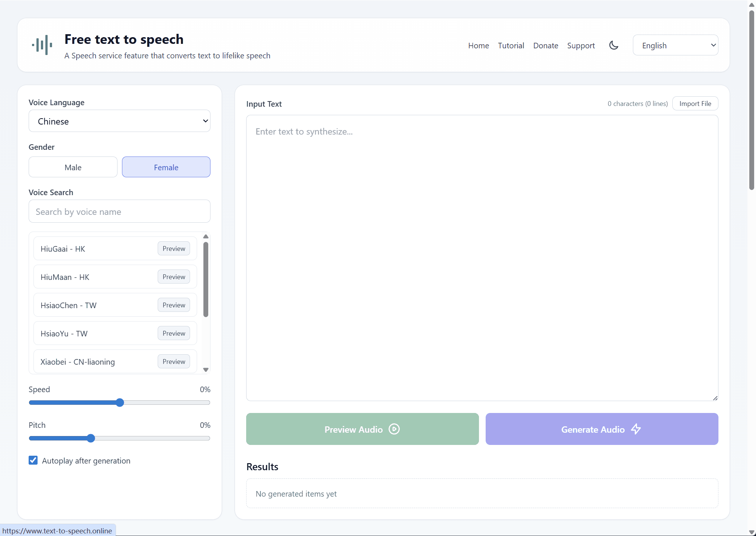Open the English language selector
Image resolution: width=756 pixels, height=536 pixels.
coord(676,45)
